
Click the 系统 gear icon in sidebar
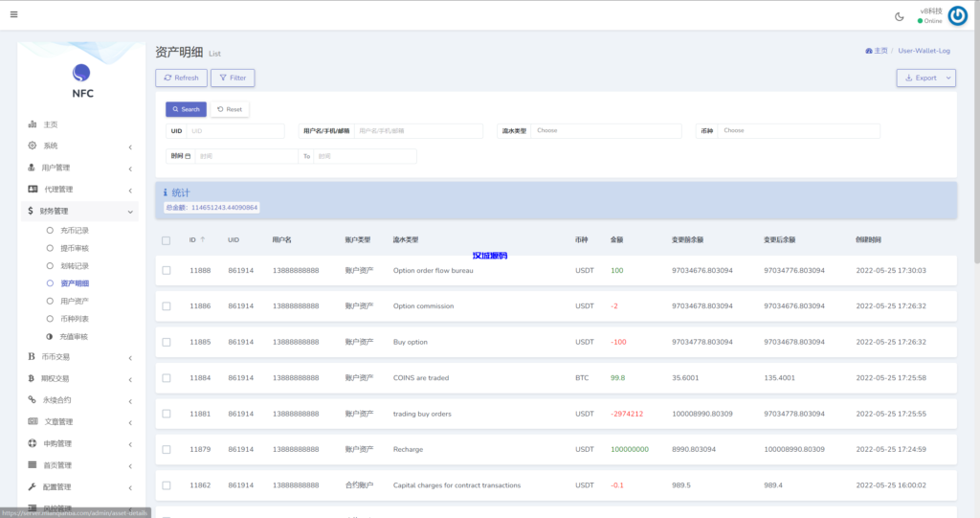[x=33, y=146]
